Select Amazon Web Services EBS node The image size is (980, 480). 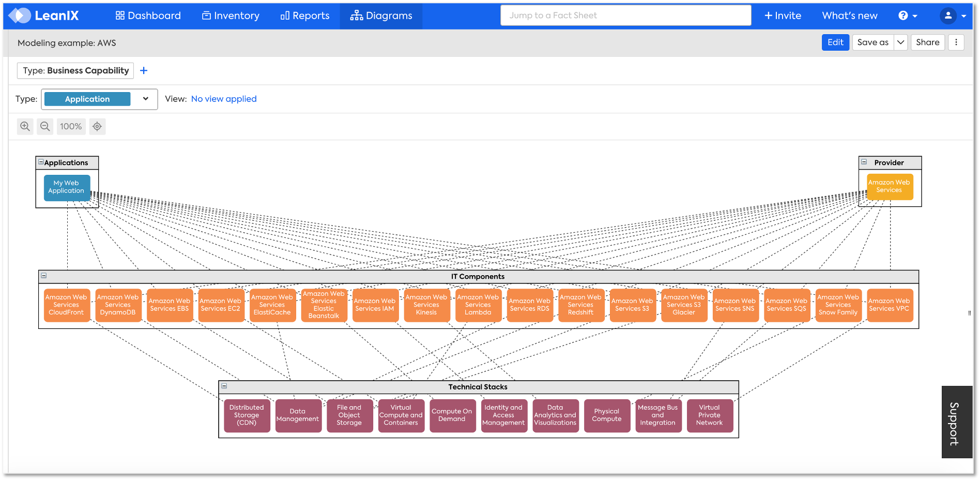point(170,305)
